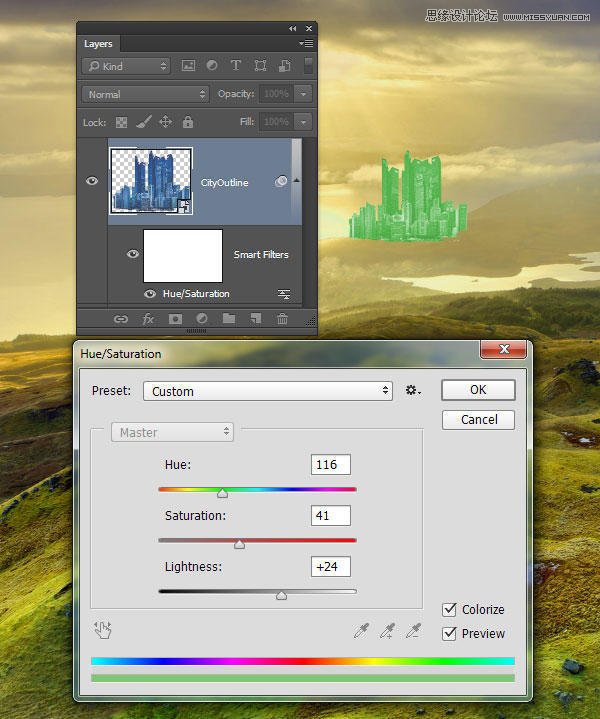Select on-image adjustment hand tool
The image size is (600, 719).
[x=103, y=630]
